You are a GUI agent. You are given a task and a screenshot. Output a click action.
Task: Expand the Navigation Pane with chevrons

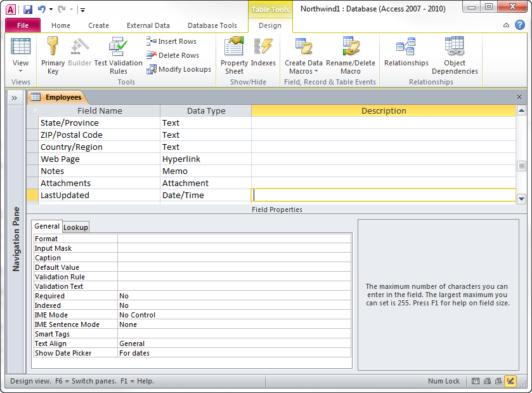click(x=15, y=98)
